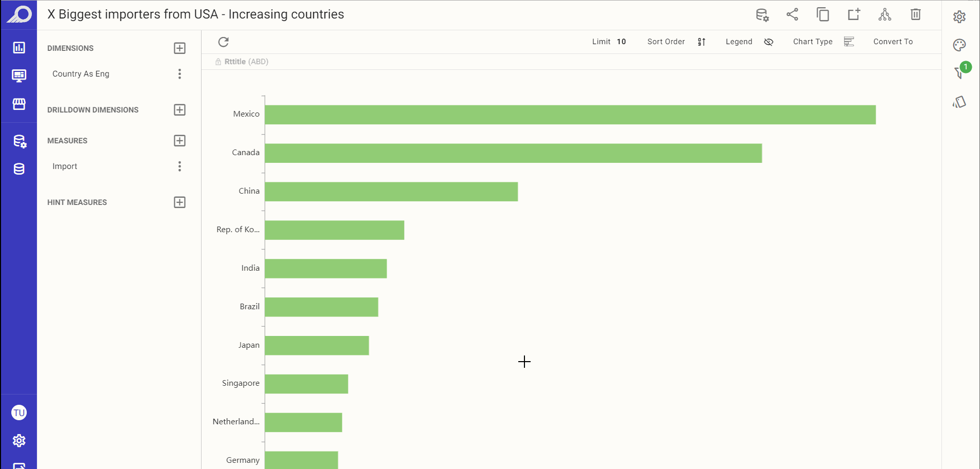
Task: Open the charts section in sidebar
Action: pos(19,47)
